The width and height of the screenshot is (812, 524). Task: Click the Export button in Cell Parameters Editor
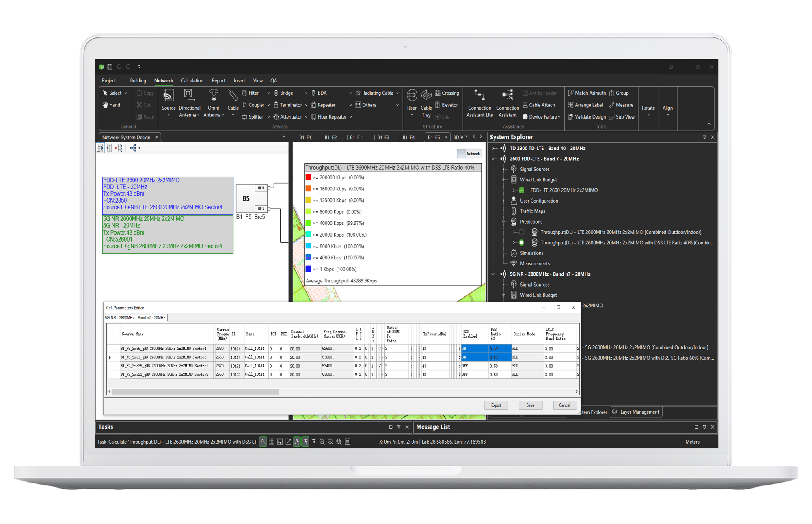coord(495,405)
